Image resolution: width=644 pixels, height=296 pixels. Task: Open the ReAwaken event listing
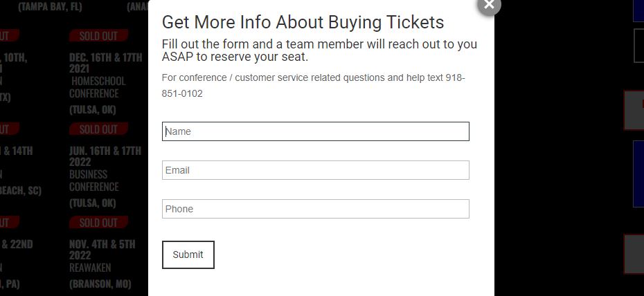coord(90,268)
